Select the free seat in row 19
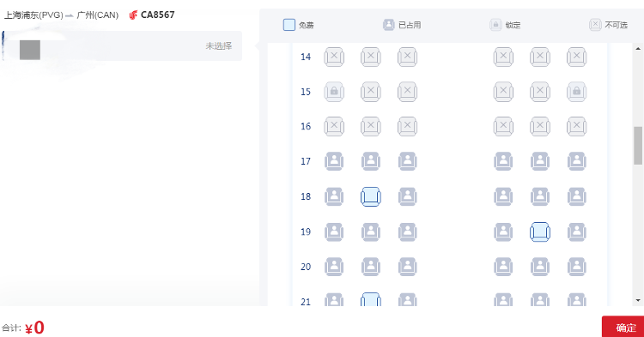644x337 pixels. pos(540,232)
